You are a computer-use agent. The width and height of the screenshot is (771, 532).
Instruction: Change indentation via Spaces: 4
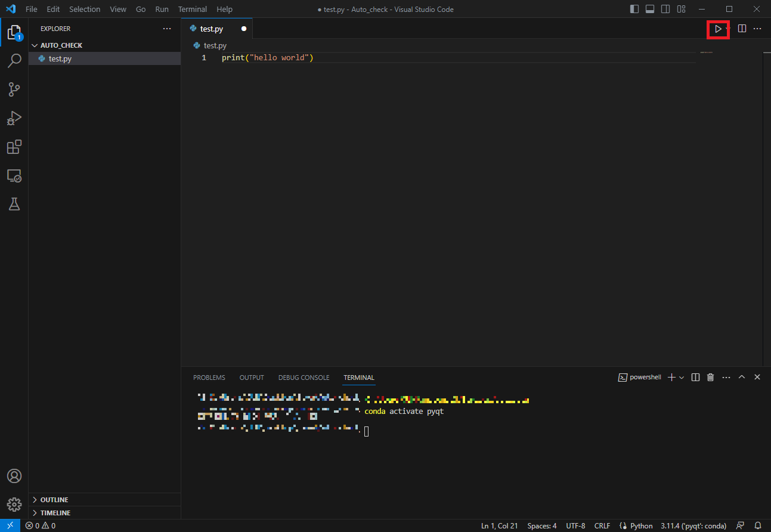(x=542, y=525)
